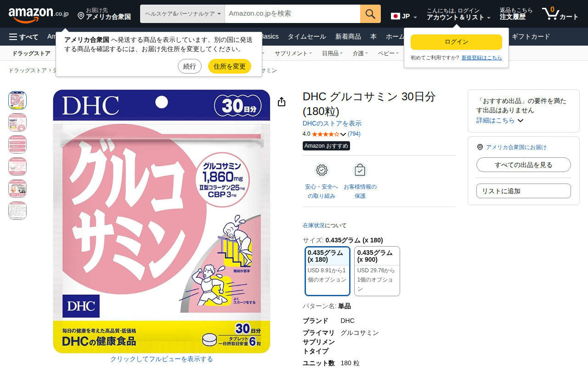Select the 0.435グラム (x 900) size option
This screenshot has width=588, height=368.
coord(377,271)
